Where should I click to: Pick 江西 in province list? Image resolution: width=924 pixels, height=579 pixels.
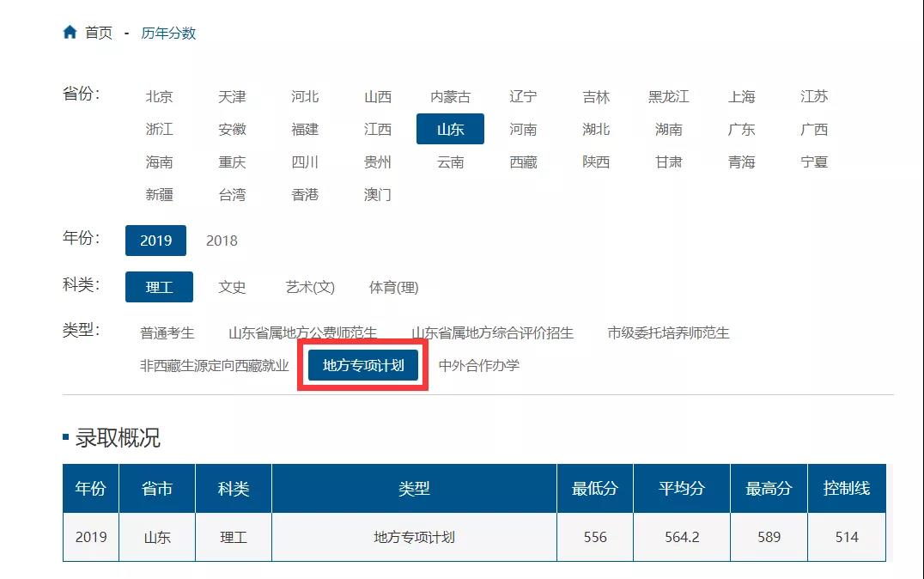378,129
